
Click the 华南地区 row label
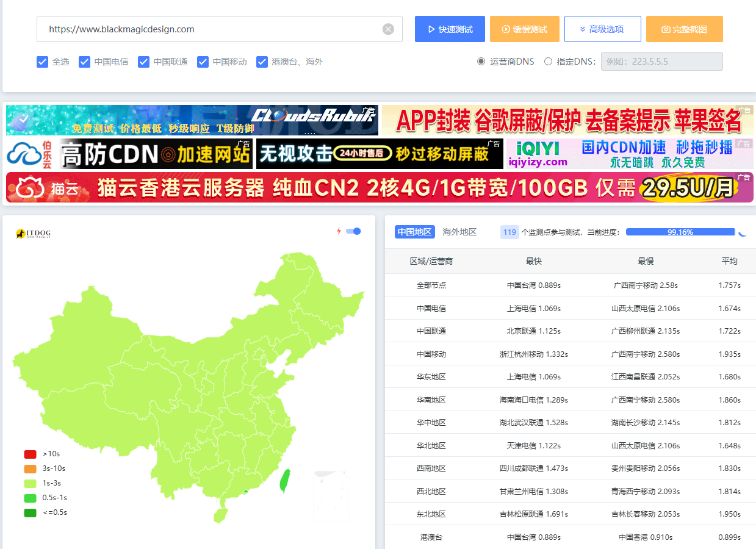431,400
